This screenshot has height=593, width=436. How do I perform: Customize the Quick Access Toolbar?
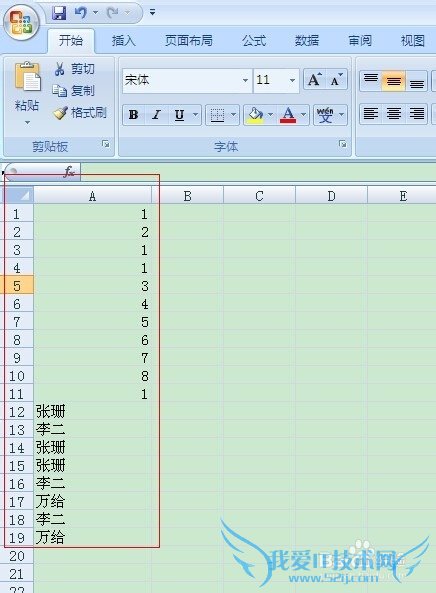(x=152, y=13)
